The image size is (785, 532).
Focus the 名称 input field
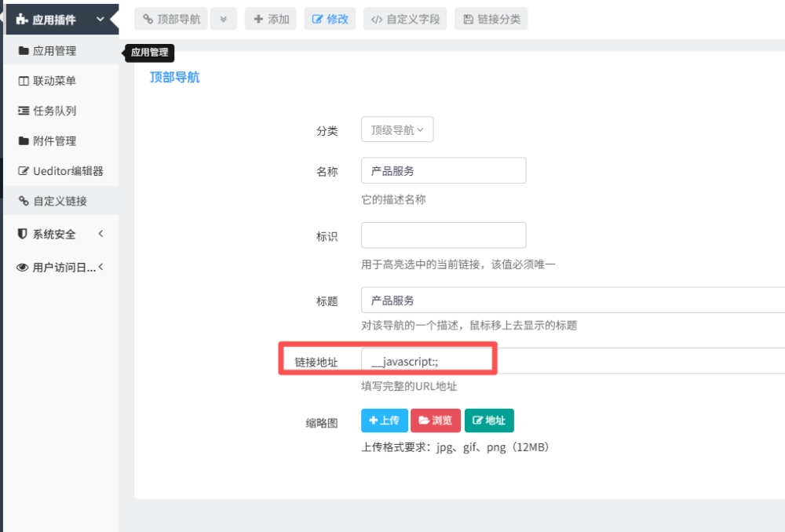tap(444, 170)
